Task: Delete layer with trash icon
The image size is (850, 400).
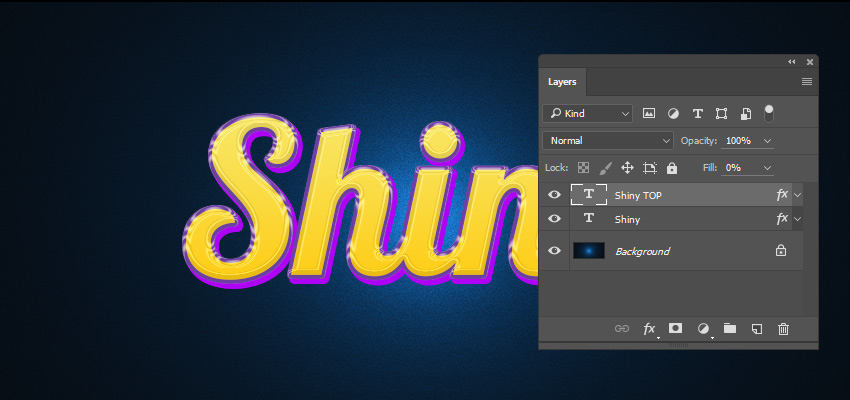Action: pyautogui.click(x=783, y=328)
